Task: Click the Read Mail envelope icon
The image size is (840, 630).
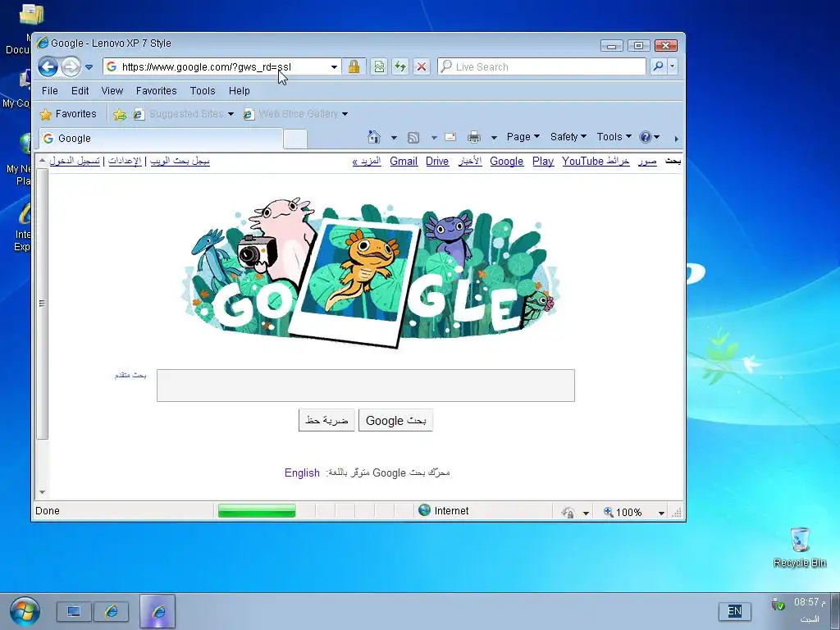Action: point(450,137)
